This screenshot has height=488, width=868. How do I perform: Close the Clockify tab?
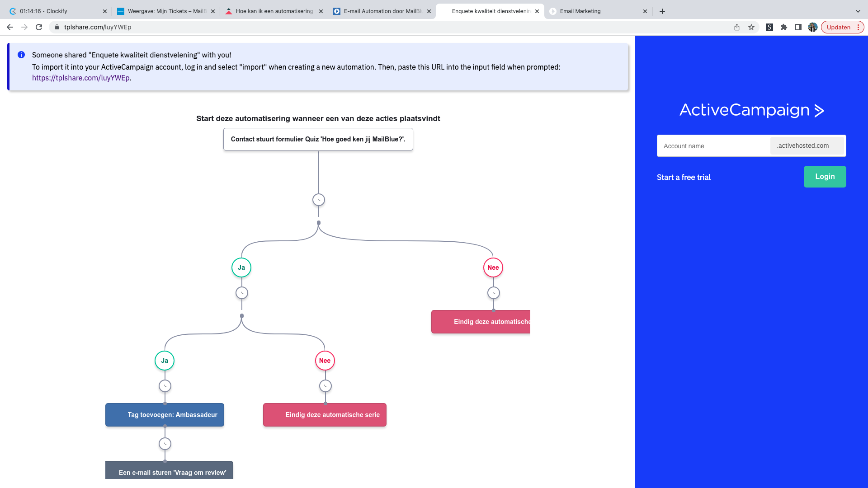[105, 11]
